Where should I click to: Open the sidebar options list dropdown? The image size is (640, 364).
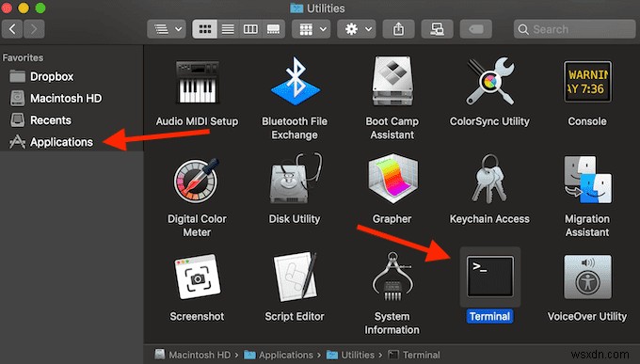(167, 29)
